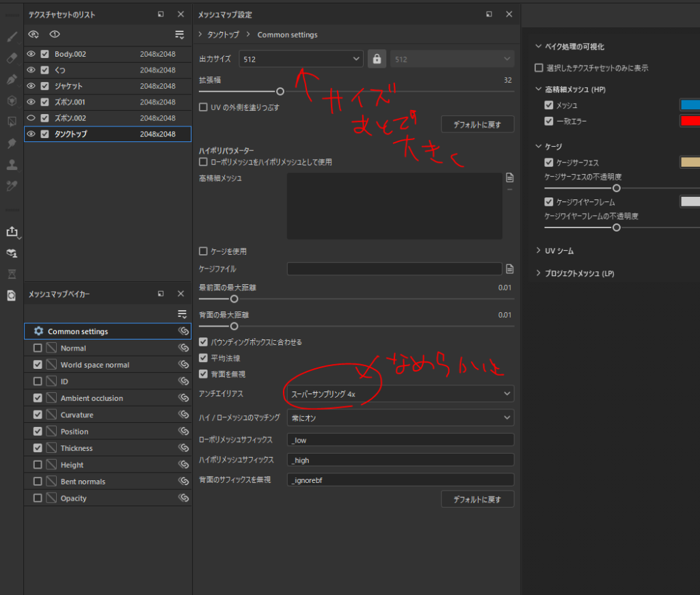
Task: Click the link icon on the Curvature row
Action: [x=183, y=415]
